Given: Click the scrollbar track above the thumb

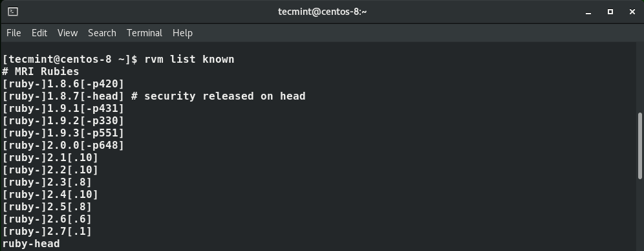Looking at the screenshot, I should (x=640, y=77).
